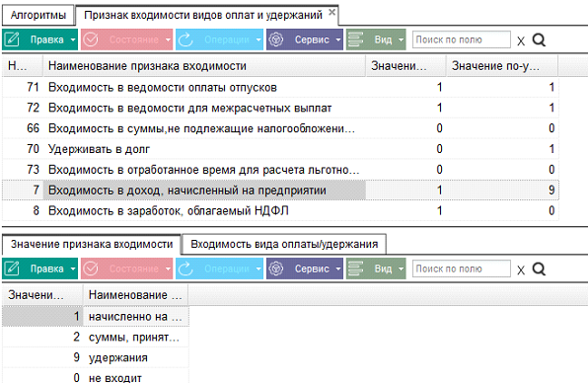588x384 pixels.
Task: Click the lower Наименование ... column header
Action: 135,295
